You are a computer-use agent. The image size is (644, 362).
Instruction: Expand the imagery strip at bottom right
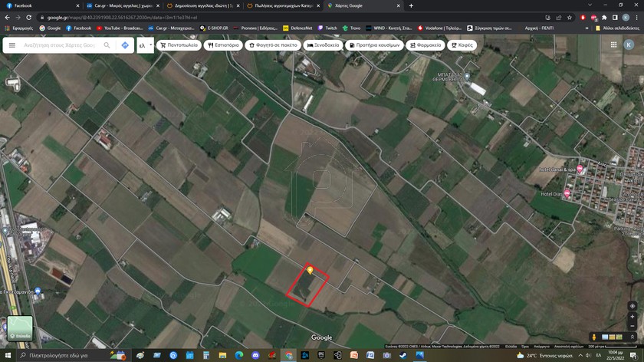pos(632,337)
